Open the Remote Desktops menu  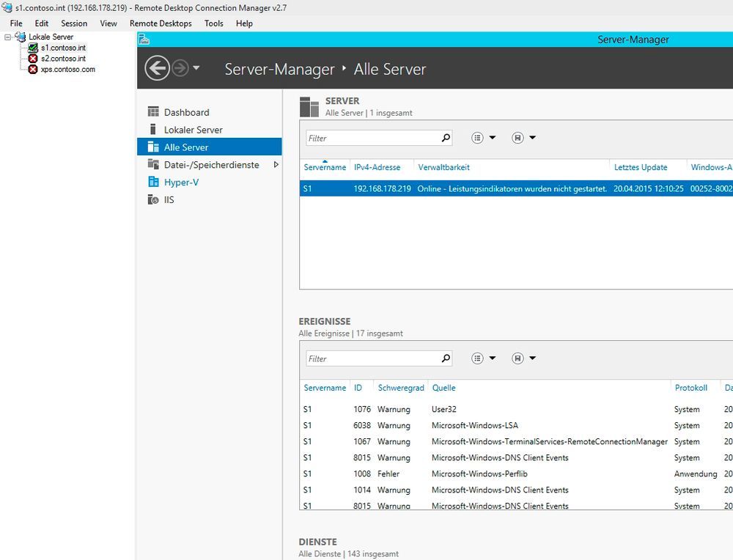161,23
